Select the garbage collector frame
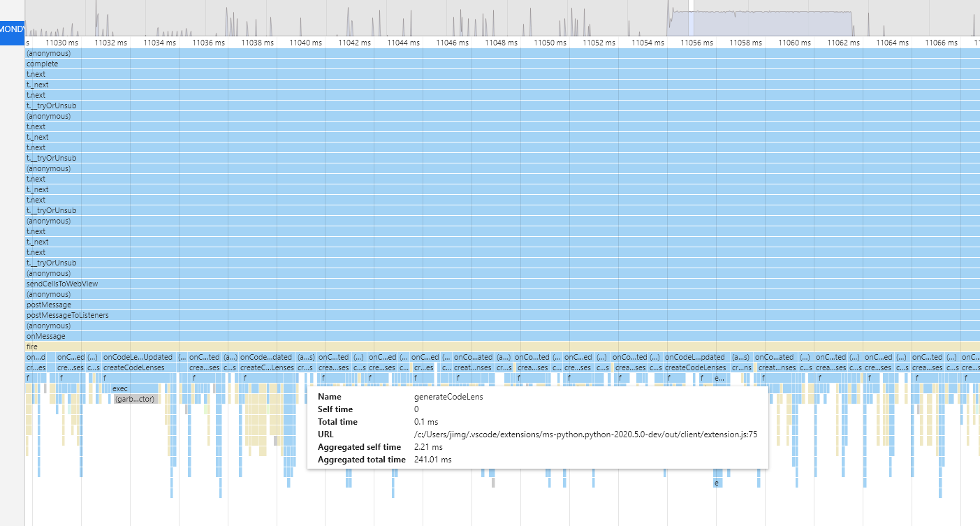The height and width of the screenshot is (526, 980). coord(136,398)
